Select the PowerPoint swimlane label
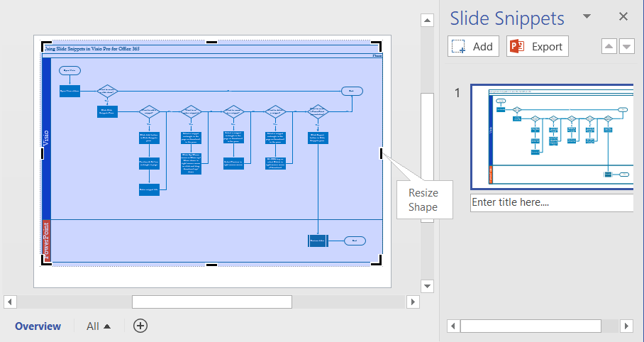The height and width of the screenshot is (342, 644). 46,241
